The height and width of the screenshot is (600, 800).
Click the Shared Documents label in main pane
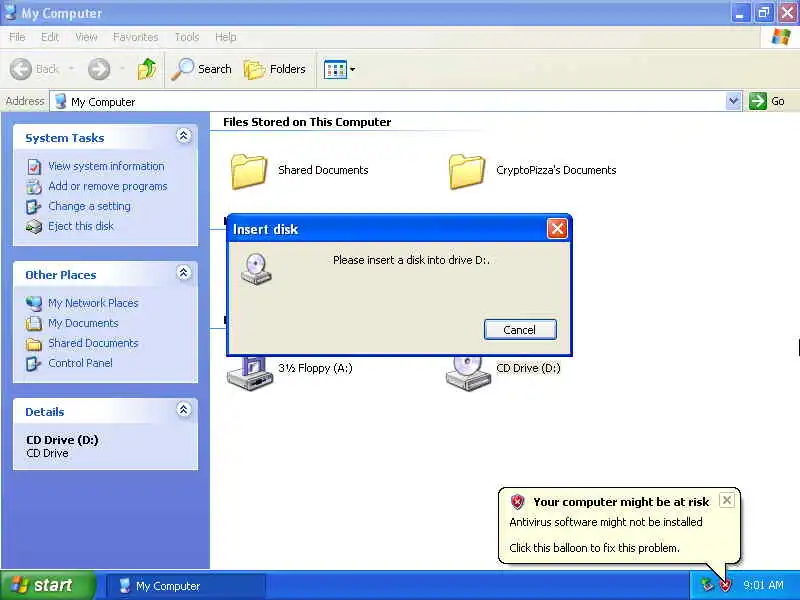323,170
